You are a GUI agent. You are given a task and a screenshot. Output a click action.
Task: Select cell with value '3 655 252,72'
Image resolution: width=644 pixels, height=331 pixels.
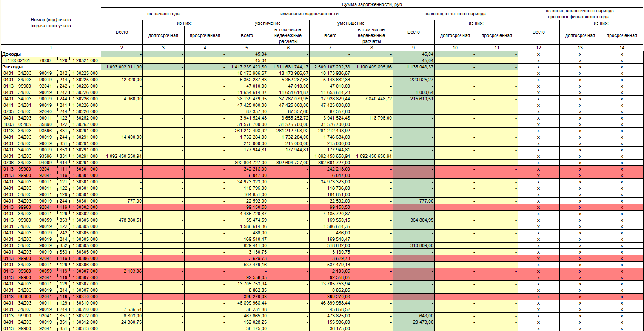point(288,118)
